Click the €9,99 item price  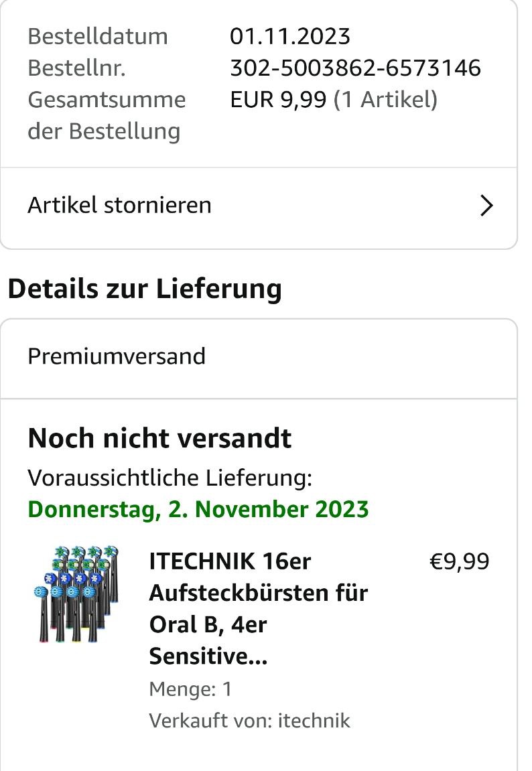click(x=459, y=561)
